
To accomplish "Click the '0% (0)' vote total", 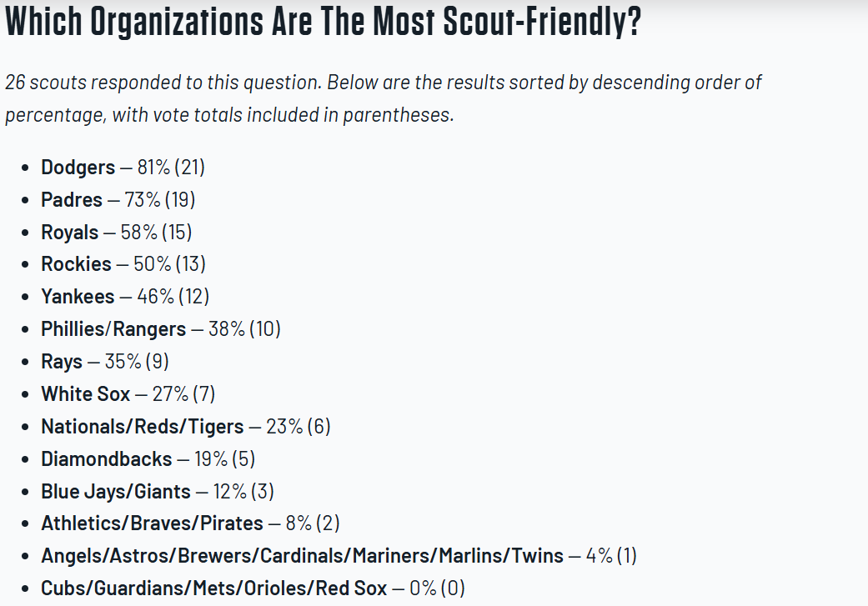I will (438, 588).
